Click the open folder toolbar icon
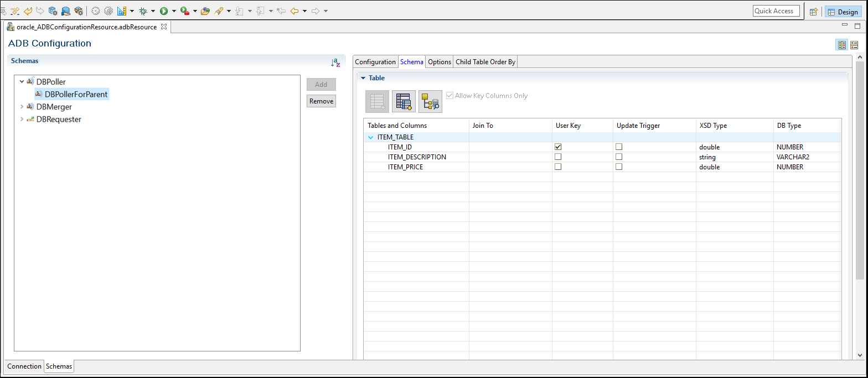 coord(205,11)
